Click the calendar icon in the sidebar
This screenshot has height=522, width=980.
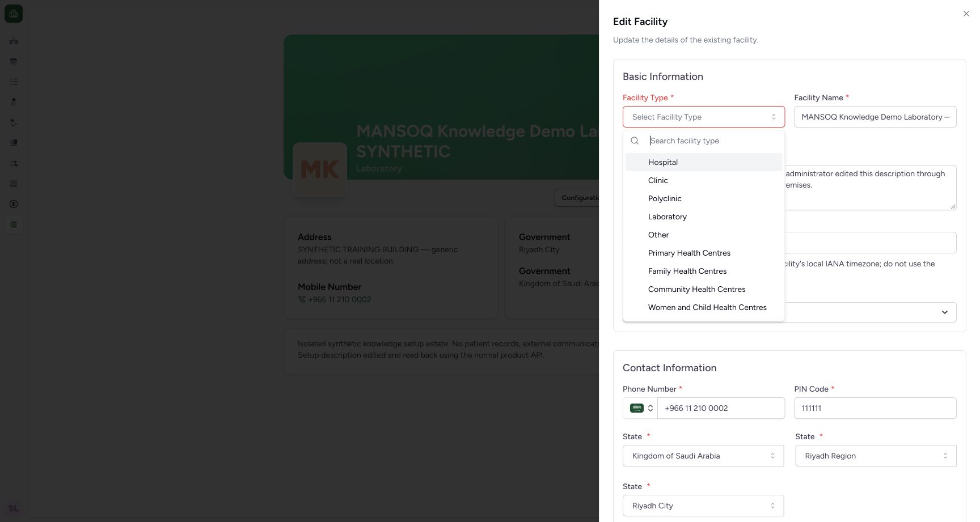click(x=14, y=61)
